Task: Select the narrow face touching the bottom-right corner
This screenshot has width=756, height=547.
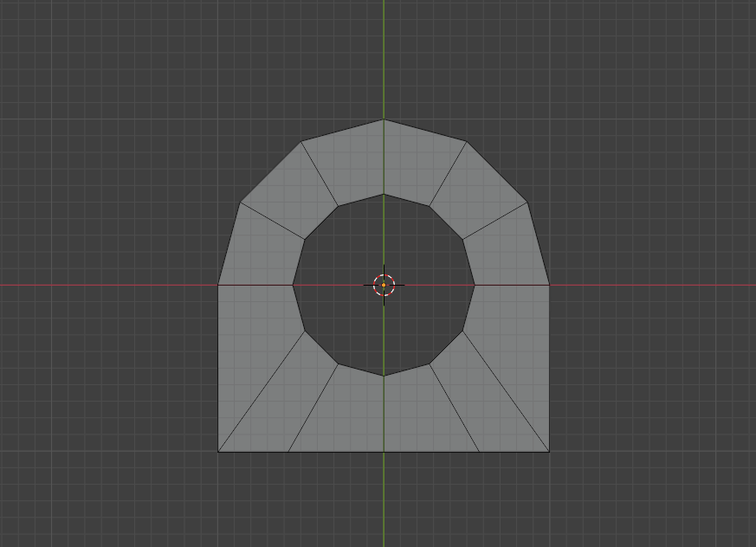Action: coord(481,400)
